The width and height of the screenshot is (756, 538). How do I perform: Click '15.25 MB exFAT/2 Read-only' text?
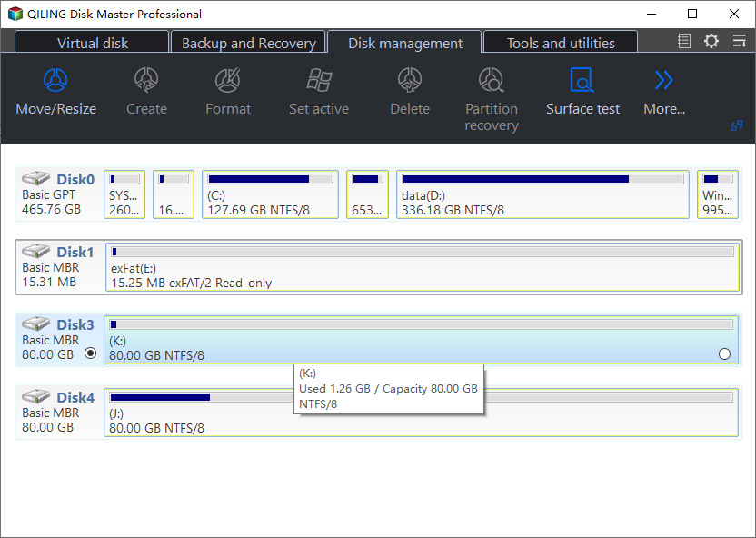[x=192, y=283]
